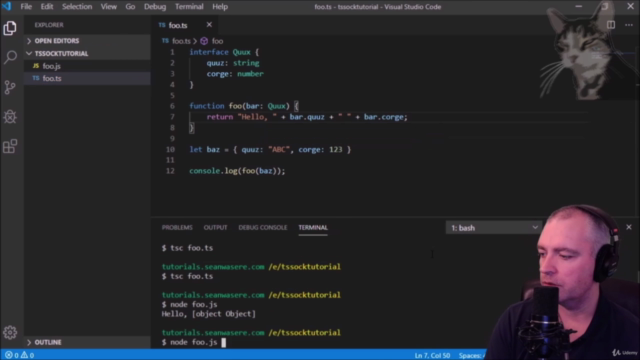
Task: Close the foo.ts editor tab
Action: (x=209, y=25)
